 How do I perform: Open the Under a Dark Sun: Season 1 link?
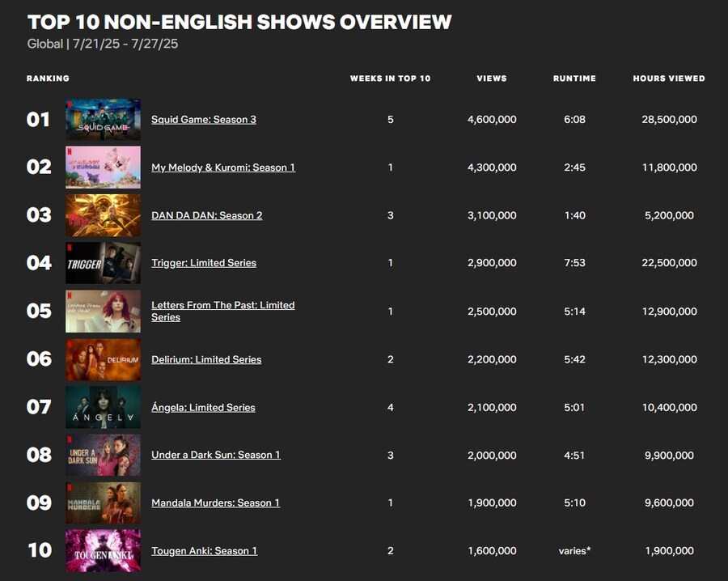coord(216,455)
